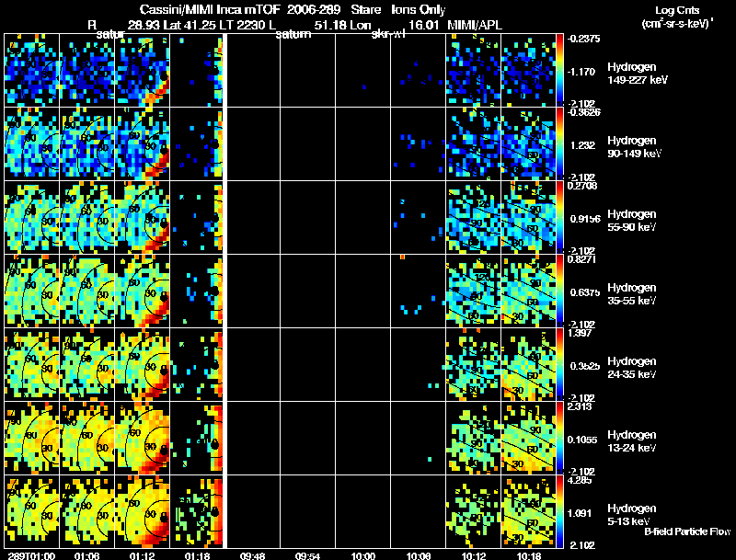
Task: Click the Hydrogen 5-13 keV color bar
Action: coord(559,511)
